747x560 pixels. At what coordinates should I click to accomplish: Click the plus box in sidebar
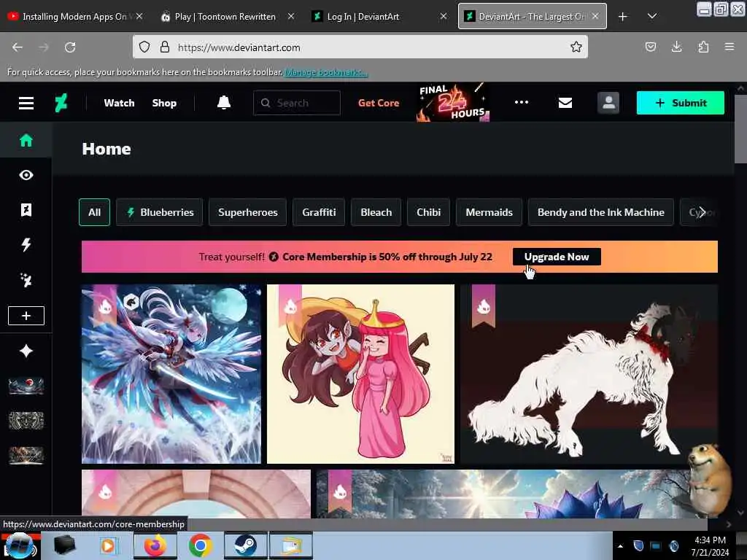(x=26, y=316)
